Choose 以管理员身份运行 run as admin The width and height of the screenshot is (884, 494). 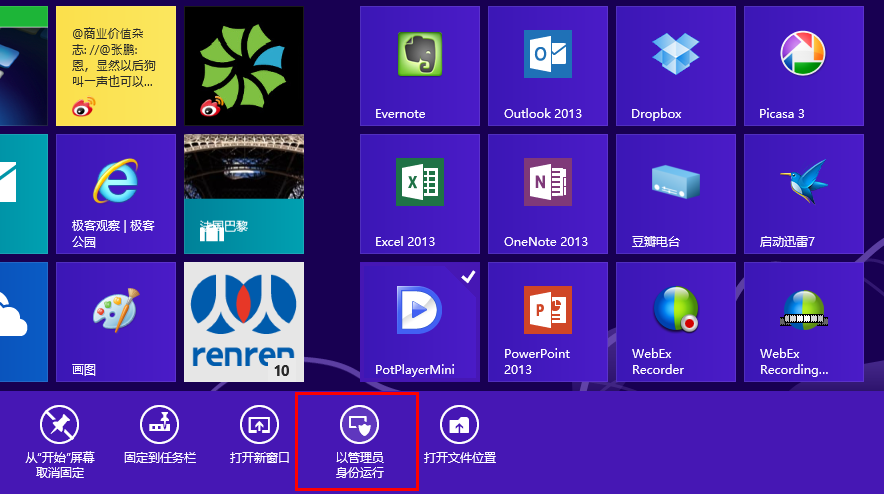coord(360,442)
